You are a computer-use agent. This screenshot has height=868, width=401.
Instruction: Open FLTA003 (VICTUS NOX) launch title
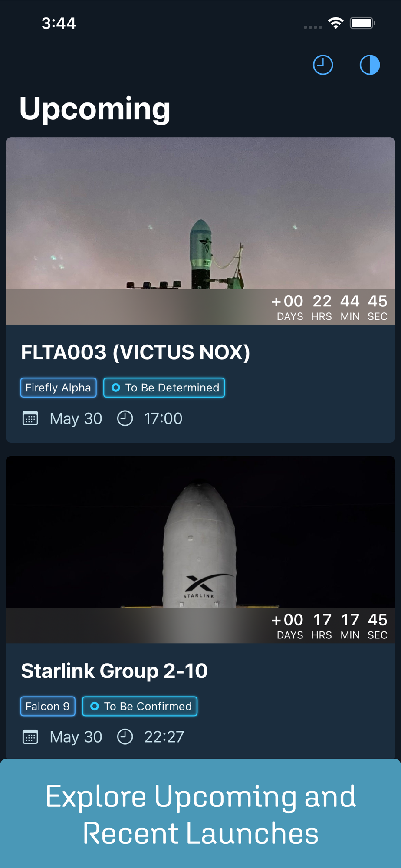[135, 352]
